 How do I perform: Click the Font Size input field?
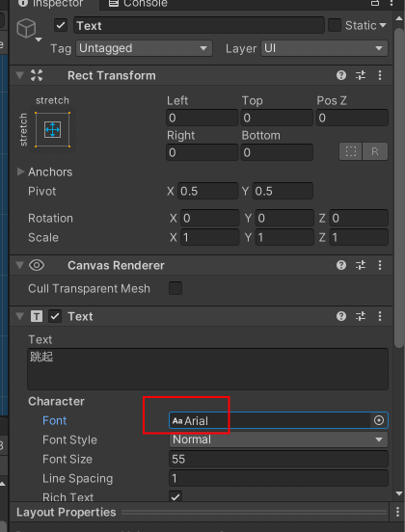pyautogui.click(x=279, y=459)
